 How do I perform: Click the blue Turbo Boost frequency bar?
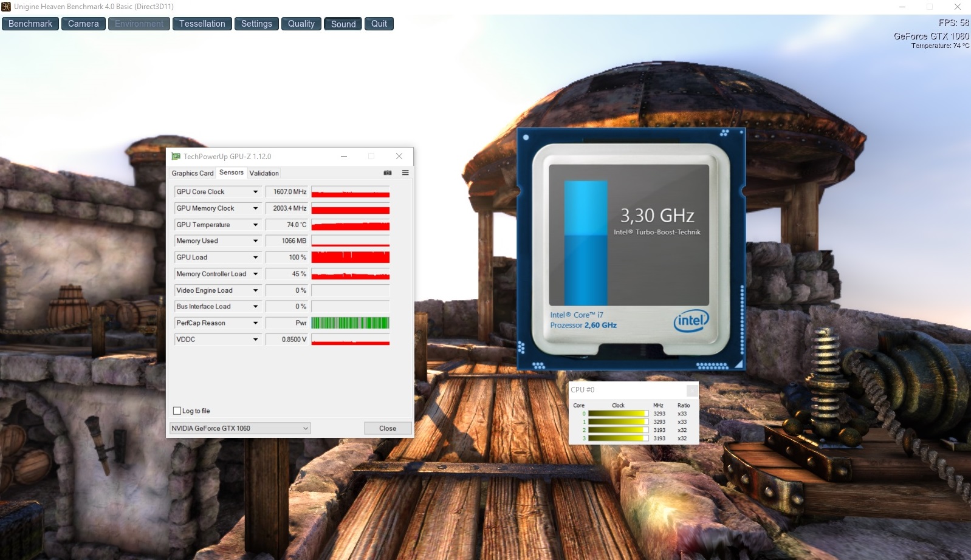[586, 242]
